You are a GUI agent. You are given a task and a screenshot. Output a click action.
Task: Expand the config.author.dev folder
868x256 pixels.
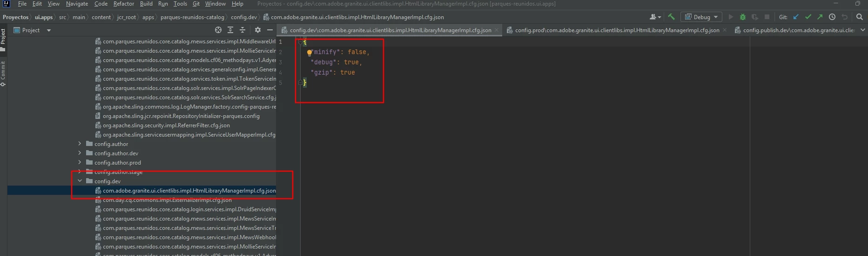click(80, 153)
